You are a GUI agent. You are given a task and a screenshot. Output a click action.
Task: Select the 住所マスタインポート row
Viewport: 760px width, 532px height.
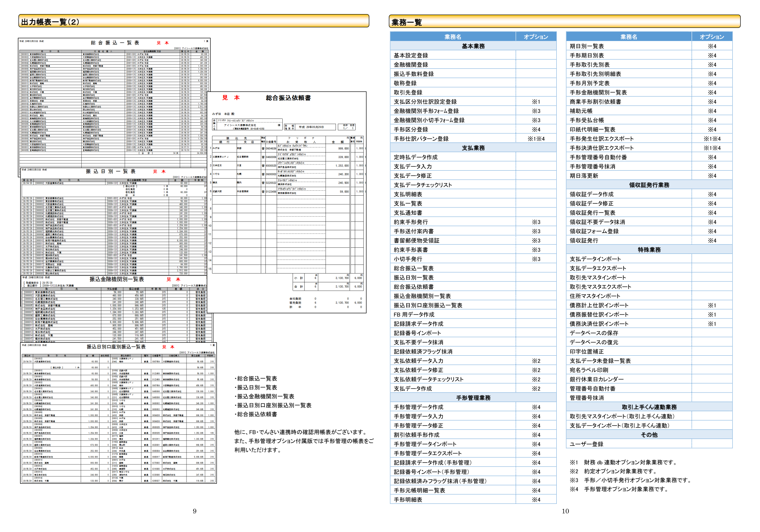click(x=649, y=296)
